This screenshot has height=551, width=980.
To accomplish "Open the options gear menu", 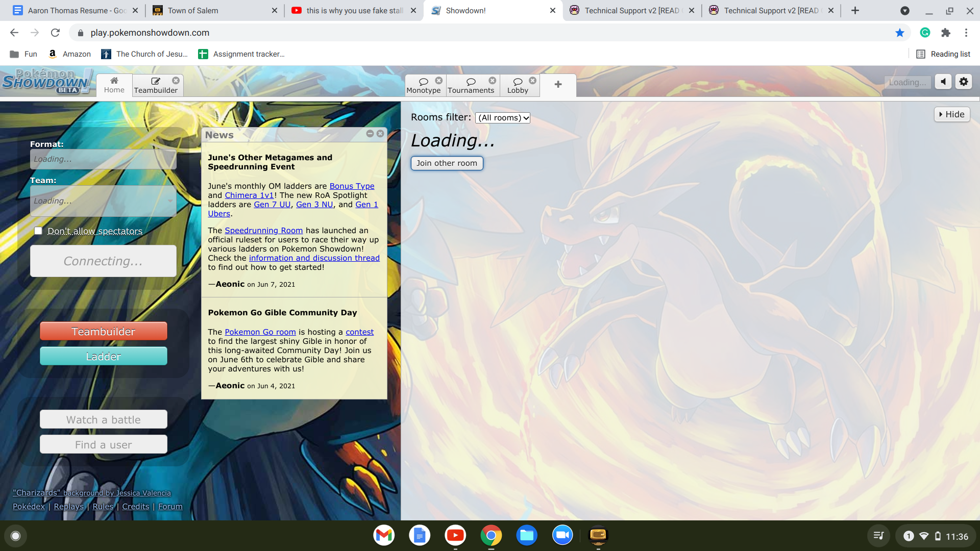I will click(964, 82).
